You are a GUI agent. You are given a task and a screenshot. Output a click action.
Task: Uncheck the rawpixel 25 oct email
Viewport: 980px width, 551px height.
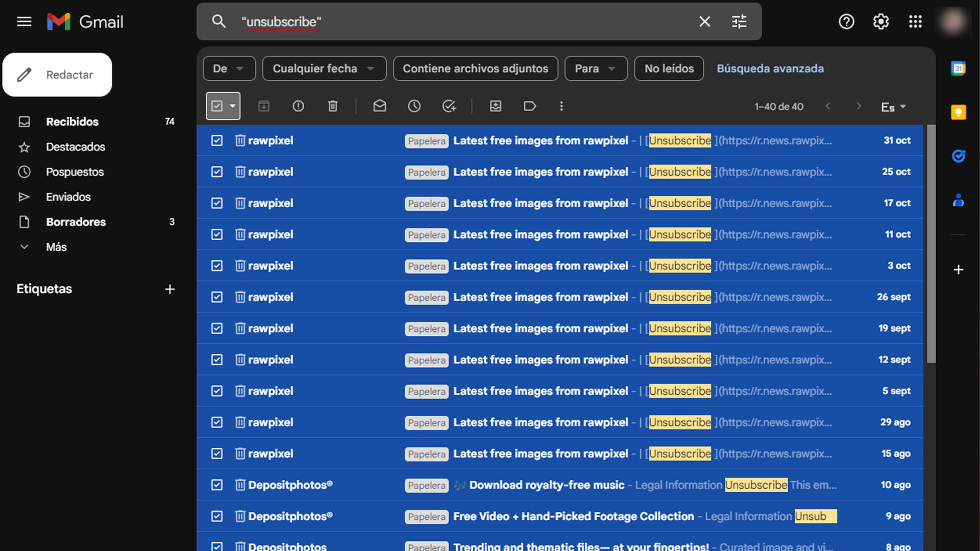(x=217, y=172)
